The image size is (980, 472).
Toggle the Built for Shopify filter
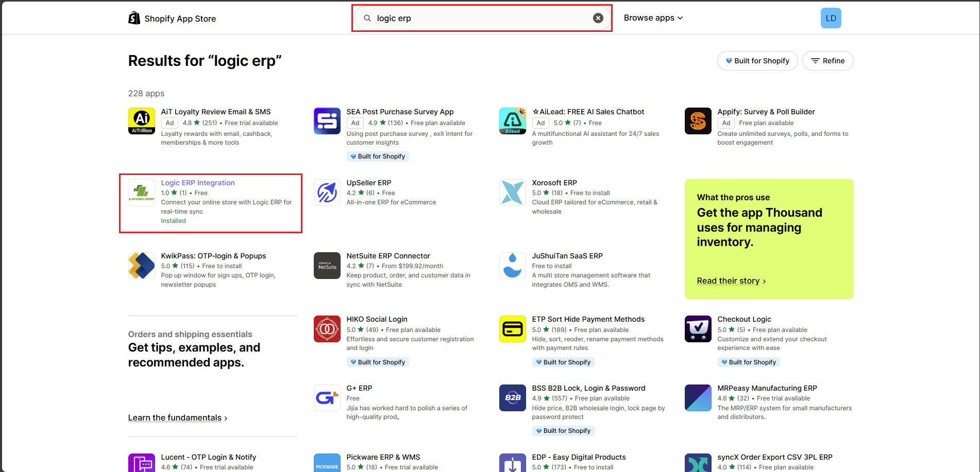(x=757, y=61)
